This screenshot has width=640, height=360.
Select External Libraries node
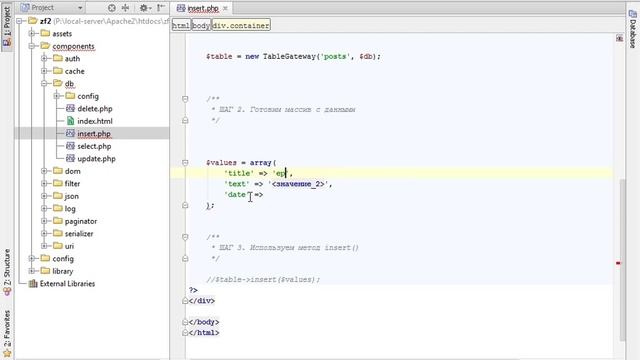click(x=67, y=284)
